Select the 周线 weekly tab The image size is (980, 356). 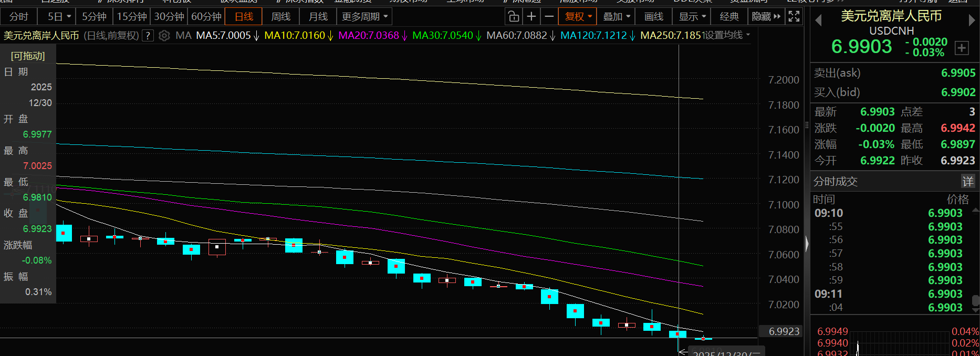pos(281,17)
